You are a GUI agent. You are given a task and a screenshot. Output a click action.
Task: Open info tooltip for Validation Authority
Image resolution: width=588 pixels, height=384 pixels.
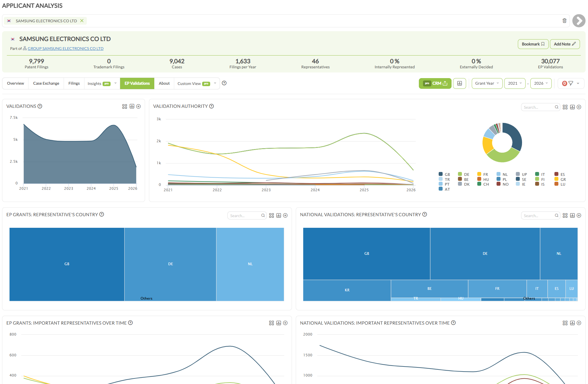(211, 106)
